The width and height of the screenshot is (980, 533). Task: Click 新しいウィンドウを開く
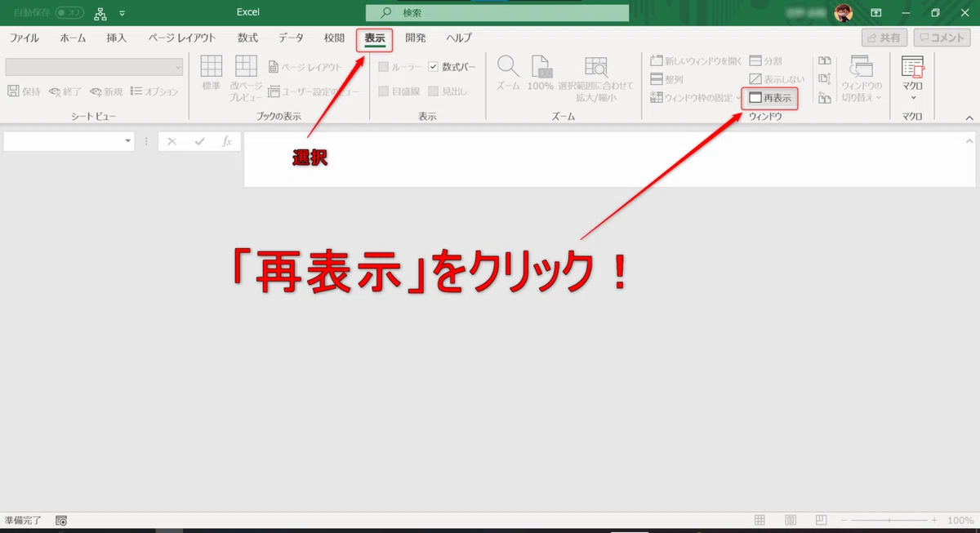point(696,61)
